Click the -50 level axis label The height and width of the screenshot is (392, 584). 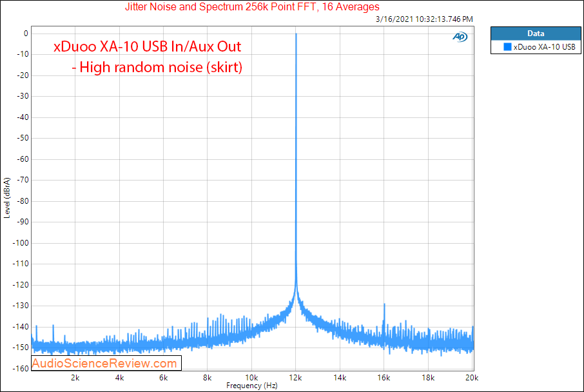coord(23,138)
